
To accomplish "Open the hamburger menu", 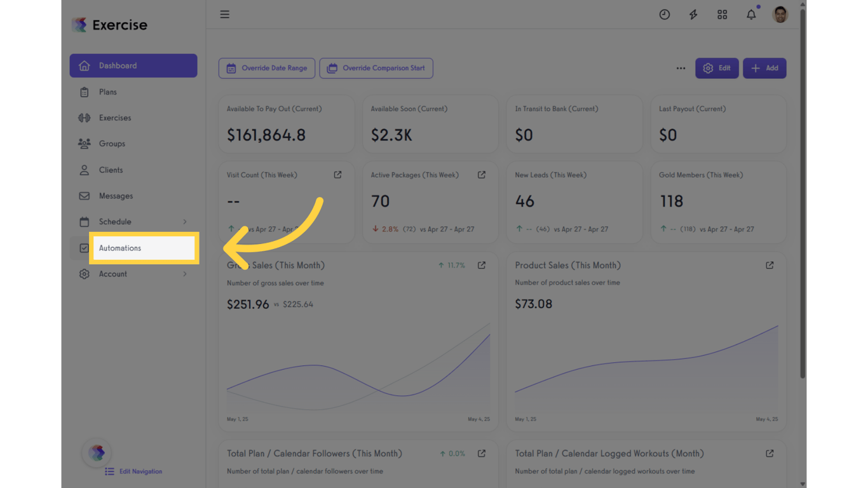I will [224, 14].
